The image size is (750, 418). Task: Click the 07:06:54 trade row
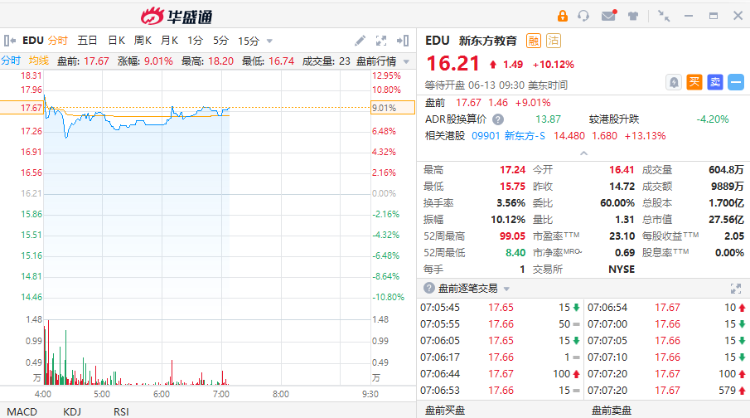[666, 308]
